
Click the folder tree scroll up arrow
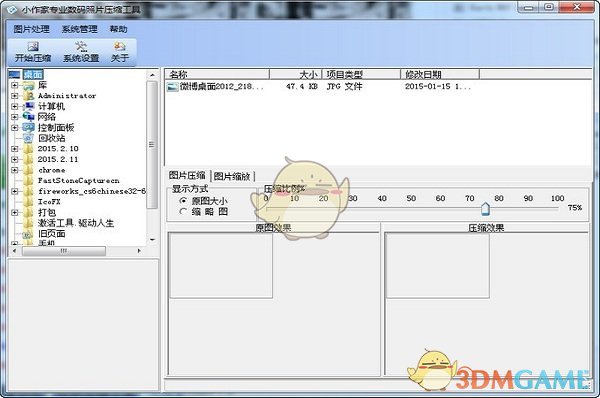(152, 75)
